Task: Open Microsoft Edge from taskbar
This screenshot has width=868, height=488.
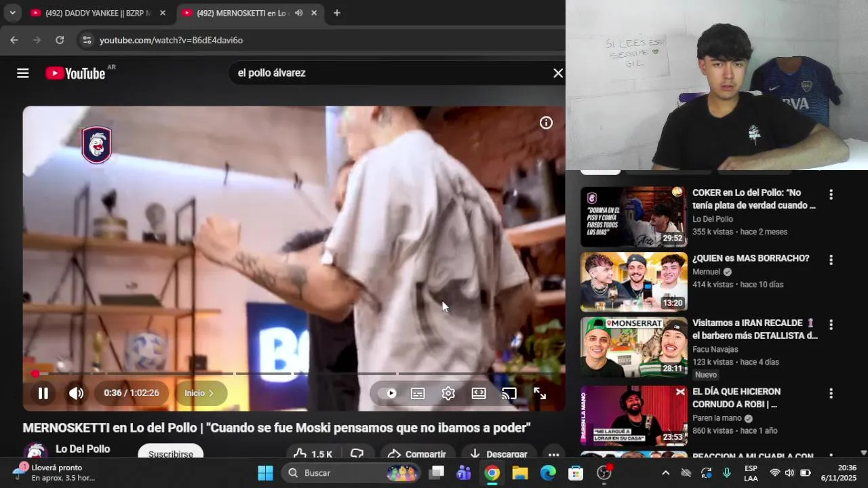Action: pyautogui.click(x=548, y=472)
